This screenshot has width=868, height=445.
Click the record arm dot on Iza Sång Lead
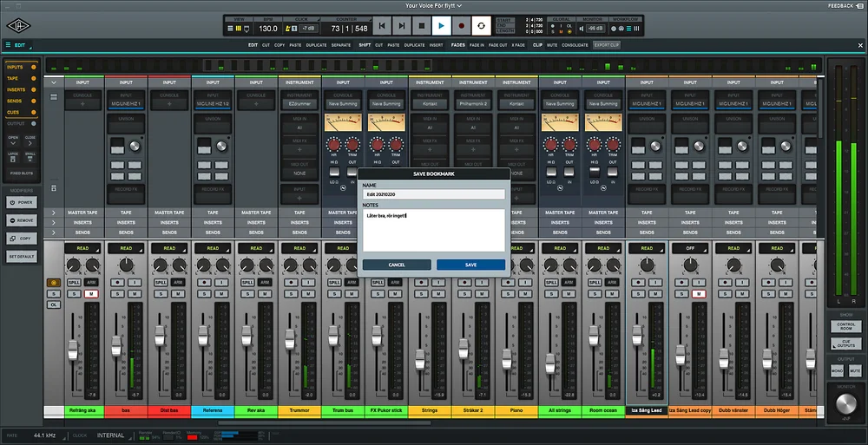(638, 282)
